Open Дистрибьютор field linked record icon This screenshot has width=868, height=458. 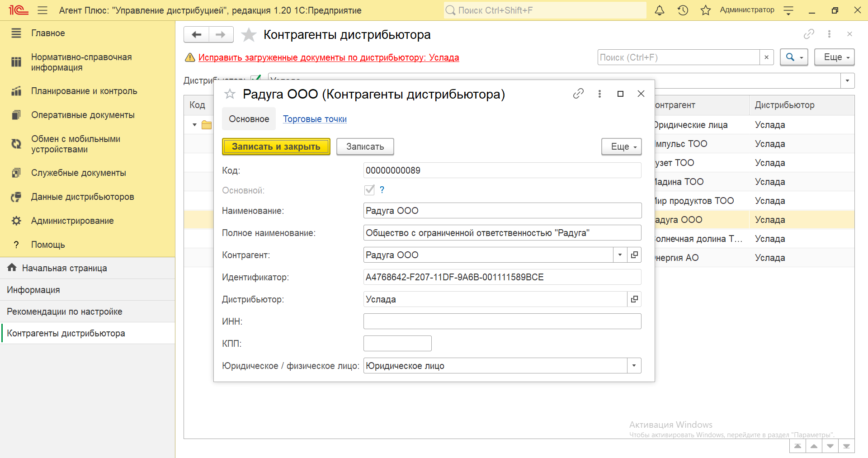coord(634,299)
